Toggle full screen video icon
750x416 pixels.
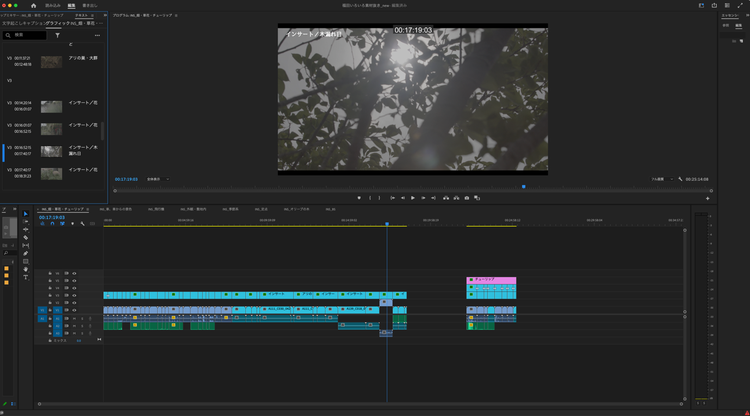740,6
